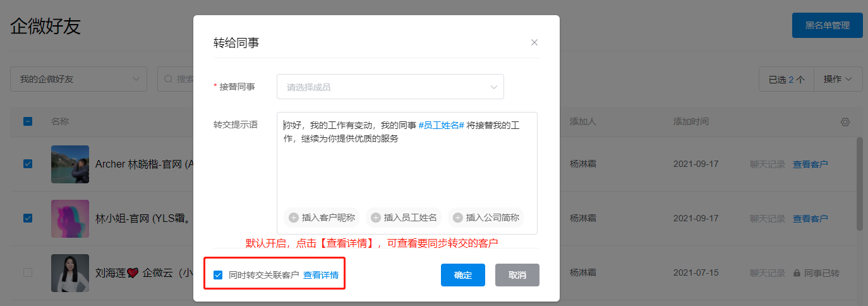
Task: Click the table column settings gear icon
Action: (845, 122)
